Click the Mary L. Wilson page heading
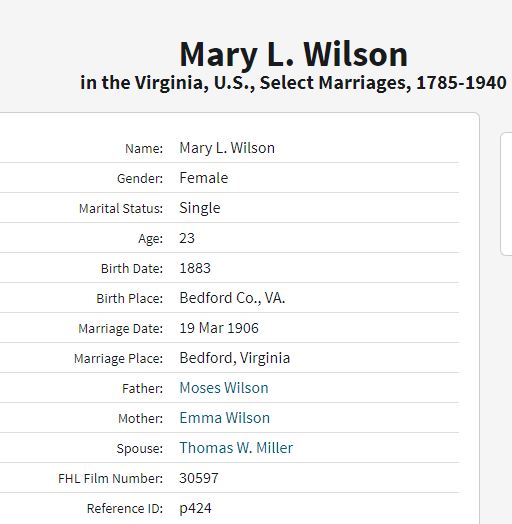This screenshot has width=512, height=524. (x=293, y=55)
